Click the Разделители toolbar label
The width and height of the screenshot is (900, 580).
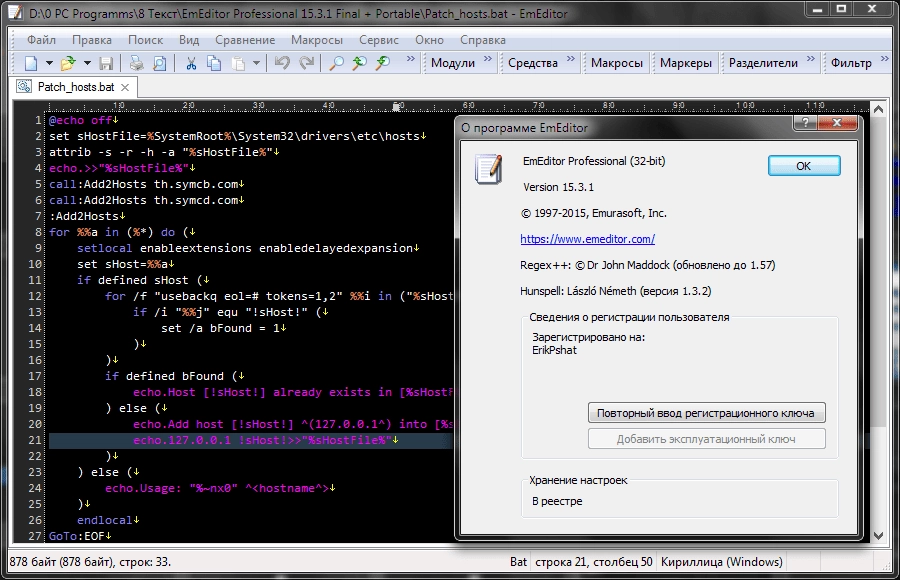(x=763, y=63)
